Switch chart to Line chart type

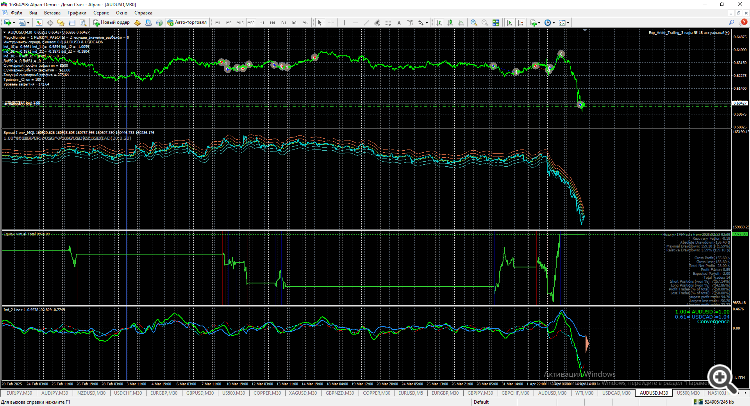pyautogui.click(x=461, y=22)
